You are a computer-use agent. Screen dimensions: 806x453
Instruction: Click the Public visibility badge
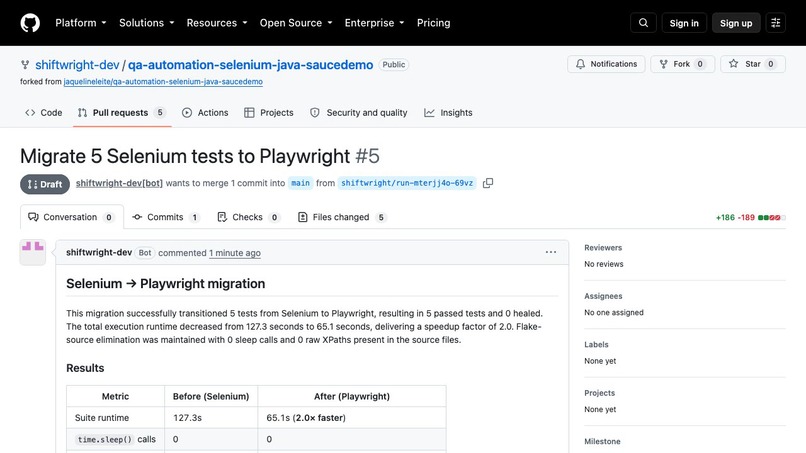coord(394,65)
